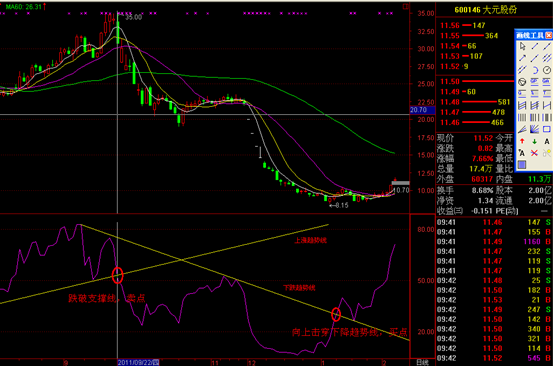Click trade row 09:42 11.52 545 S

coord(494,358)
